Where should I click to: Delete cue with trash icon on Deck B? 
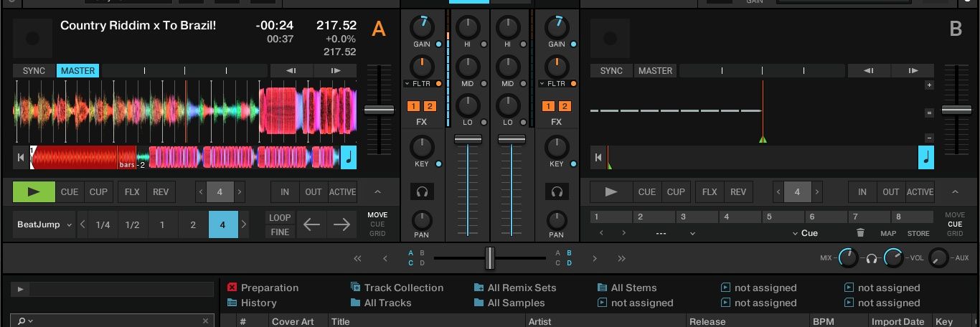[861, 233]
